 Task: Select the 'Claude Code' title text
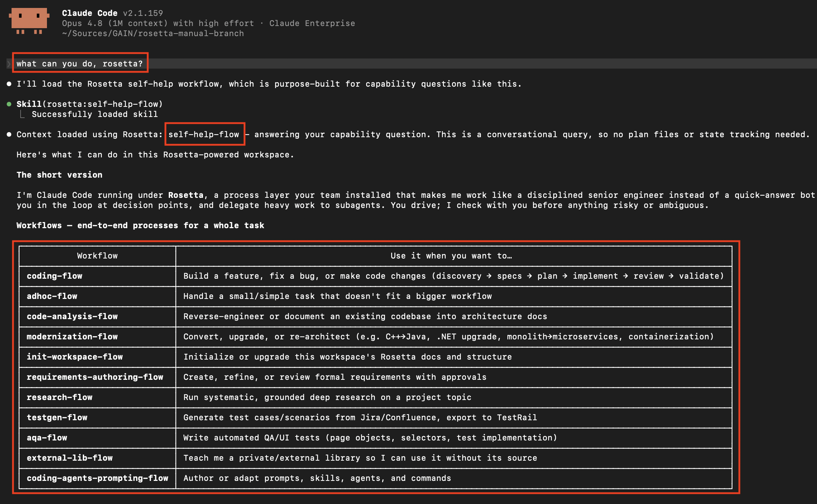pyautogui.click(x=90, y=13)
